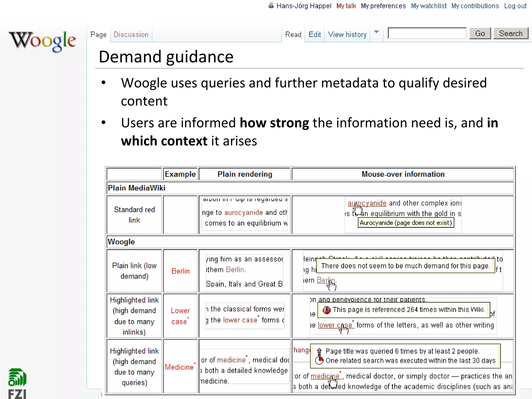The height and width of the screenshot is (399, 532).
Task: Open the Edit tab
Action: 315,35
